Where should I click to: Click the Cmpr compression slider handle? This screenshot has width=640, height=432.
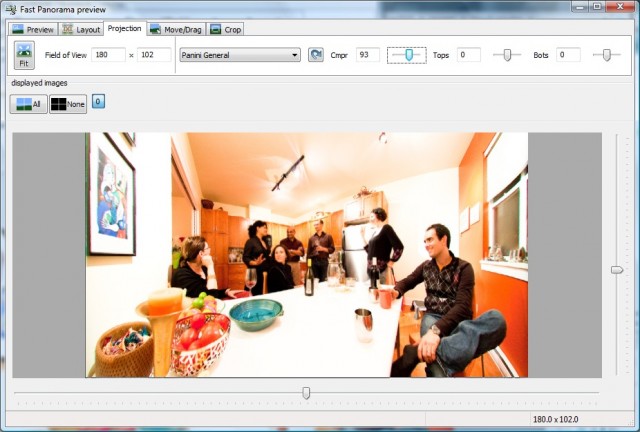tap(408, 55)
